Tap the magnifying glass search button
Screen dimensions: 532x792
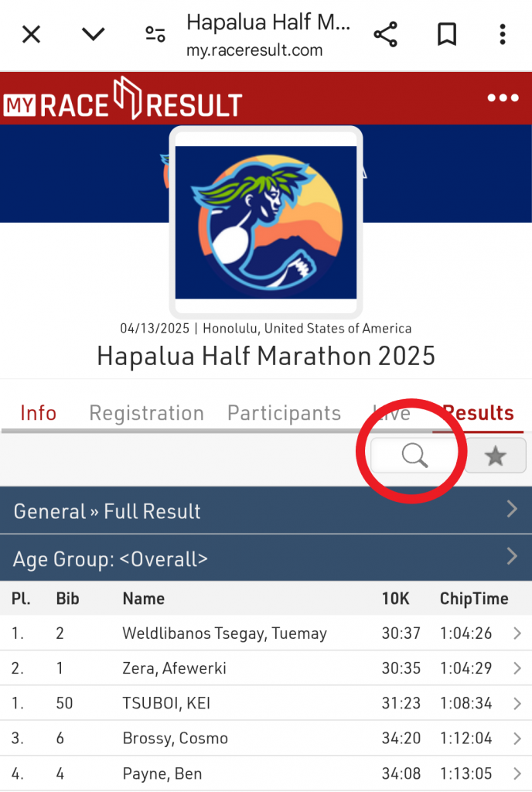[x=415, y=456]
